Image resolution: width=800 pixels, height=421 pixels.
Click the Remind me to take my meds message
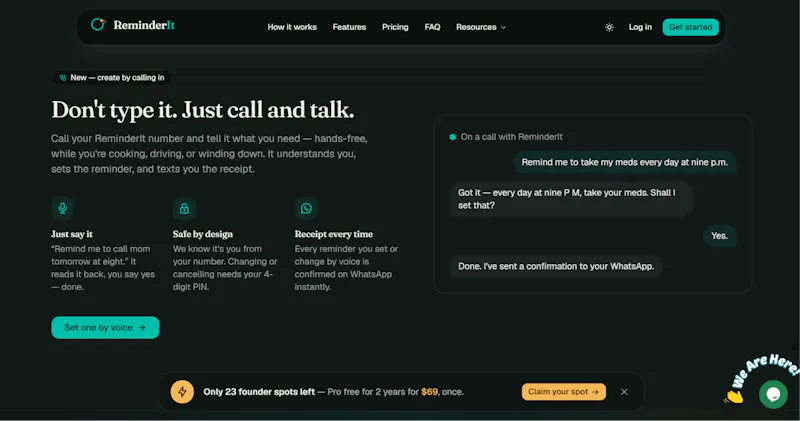624,162
